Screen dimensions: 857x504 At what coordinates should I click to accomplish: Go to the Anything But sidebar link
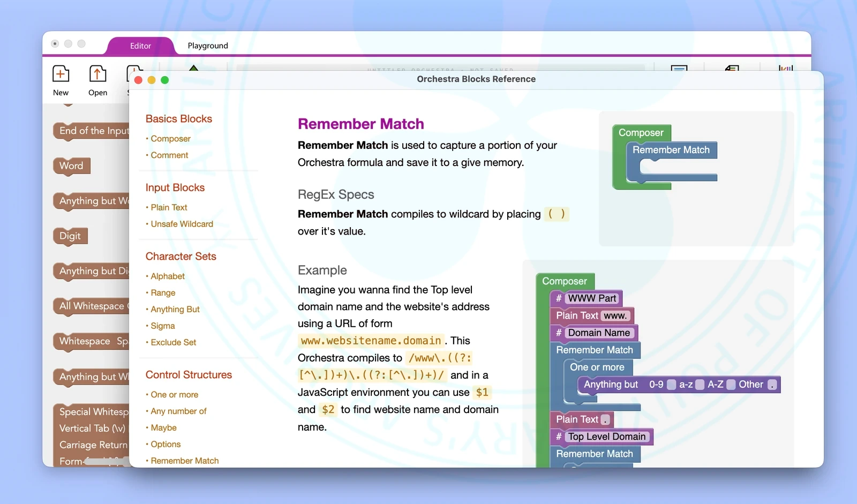175,310
